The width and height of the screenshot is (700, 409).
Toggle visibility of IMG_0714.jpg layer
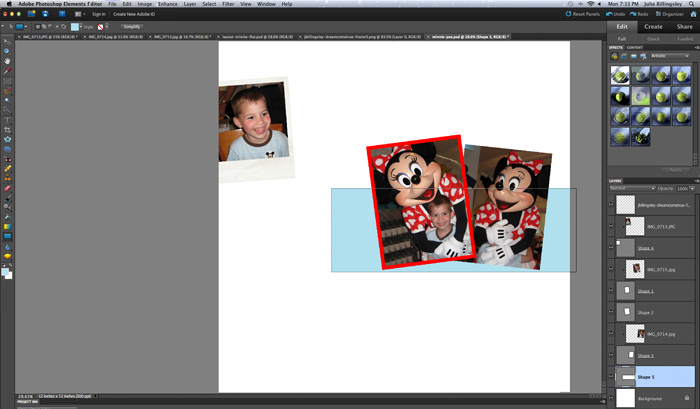[x=611, y=334]
